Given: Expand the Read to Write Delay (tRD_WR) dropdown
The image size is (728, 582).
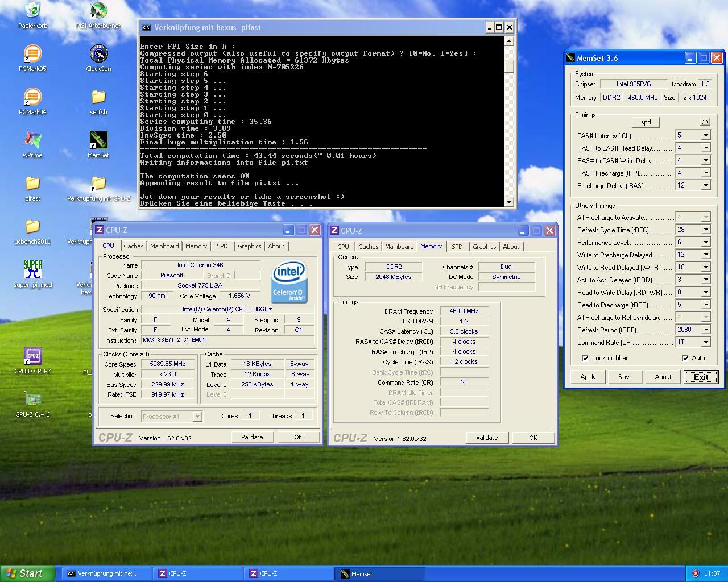Looking at the screenshot, I should click(x=706, y=292).
